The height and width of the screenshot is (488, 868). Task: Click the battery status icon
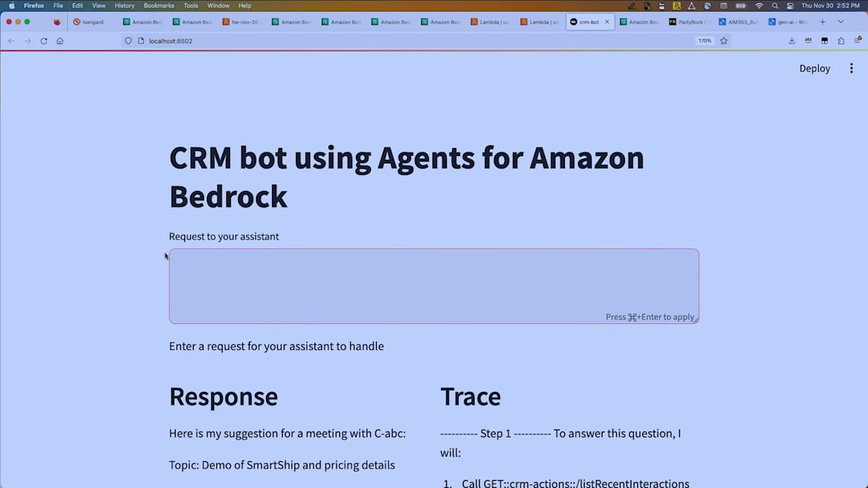[x=741, y=5]
